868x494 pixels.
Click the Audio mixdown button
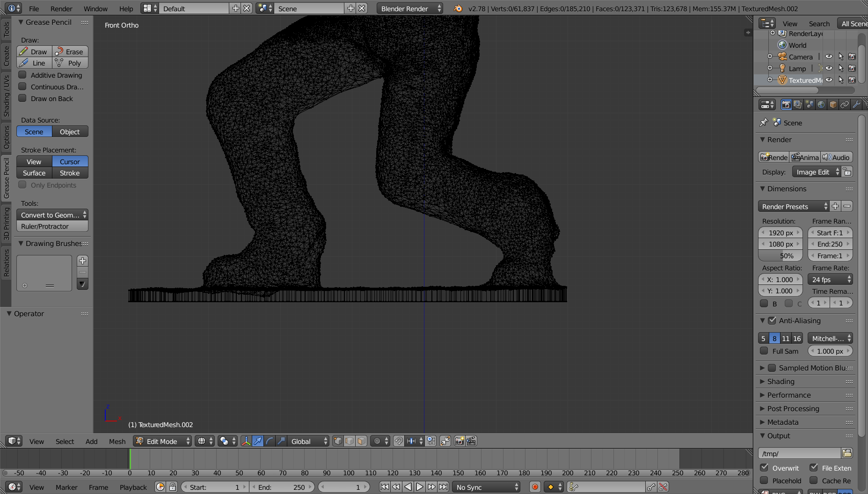[836, 157]
